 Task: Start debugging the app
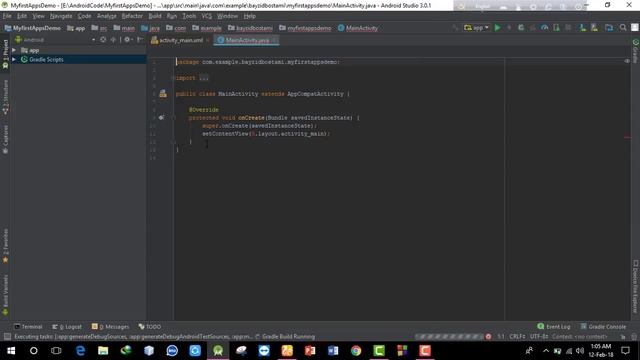521,28
